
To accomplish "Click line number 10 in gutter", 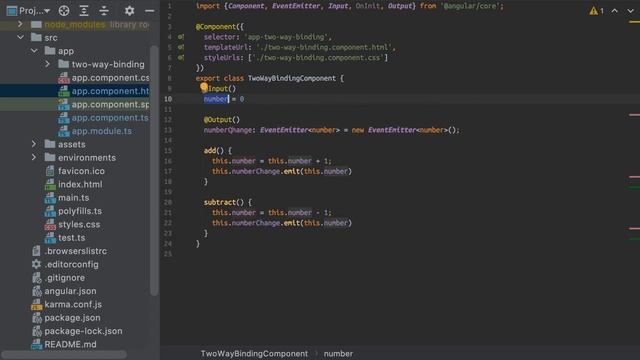I will coord(168,99).
